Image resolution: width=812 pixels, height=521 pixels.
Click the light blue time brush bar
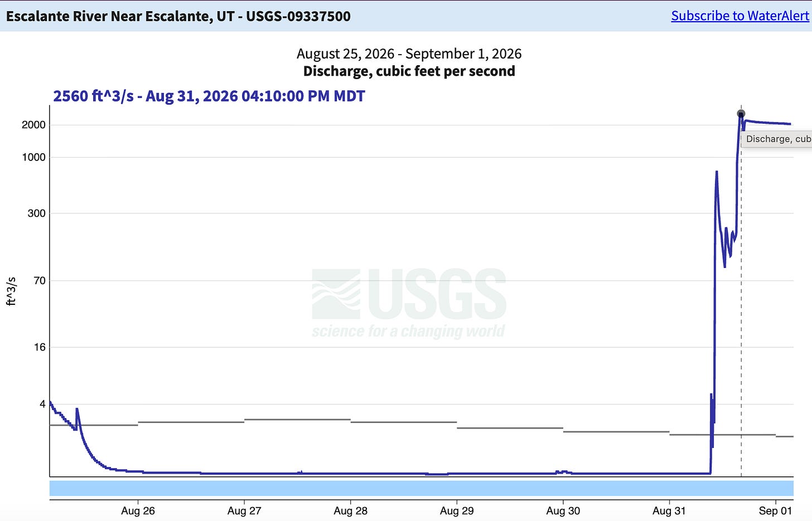coord(422,488)
